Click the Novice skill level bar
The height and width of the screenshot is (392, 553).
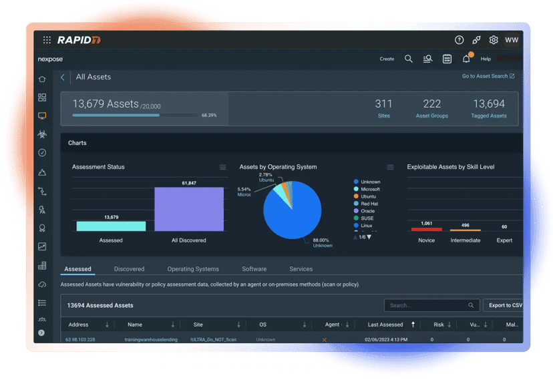pos(426,230)
